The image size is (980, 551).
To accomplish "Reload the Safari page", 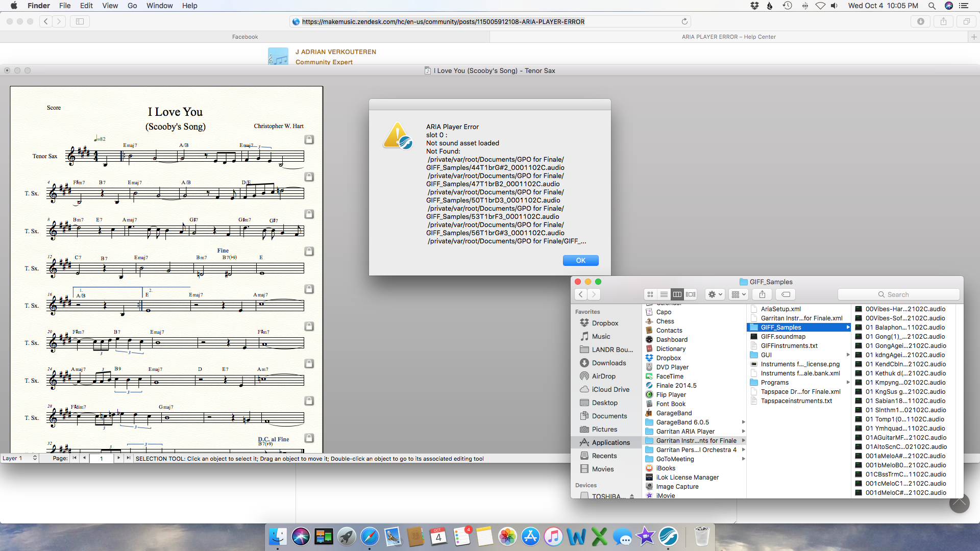I will [x=684, y=21].
